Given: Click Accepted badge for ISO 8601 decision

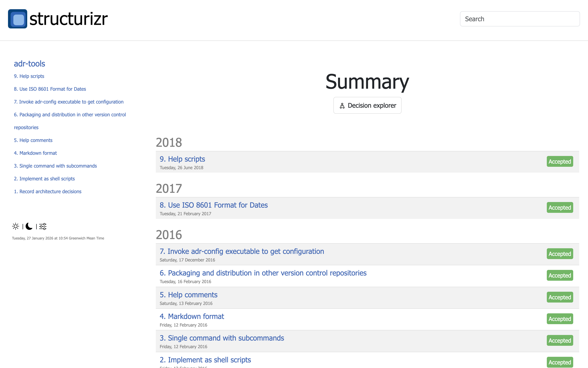Looking at the screenshot, I should pos(560,208).
